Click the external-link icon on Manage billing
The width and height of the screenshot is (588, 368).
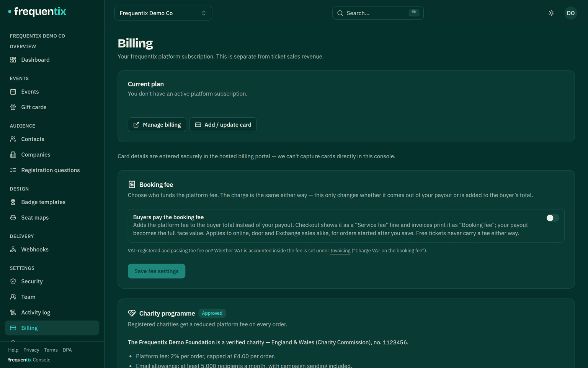(136, 125)
